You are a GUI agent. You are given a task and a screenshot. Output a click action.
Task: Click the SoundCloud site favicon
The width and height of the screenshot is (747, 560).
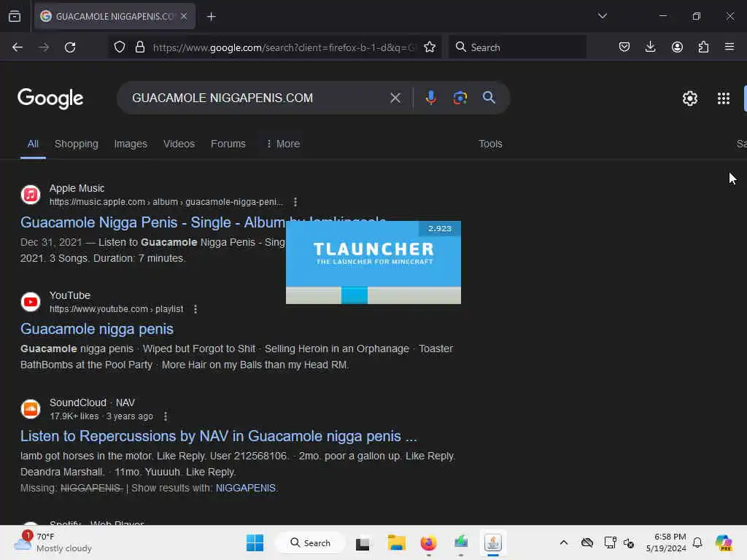31,409
